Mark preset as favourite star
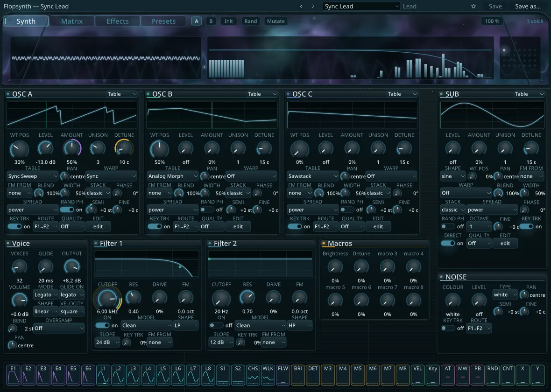 click(x=473, y=7)
